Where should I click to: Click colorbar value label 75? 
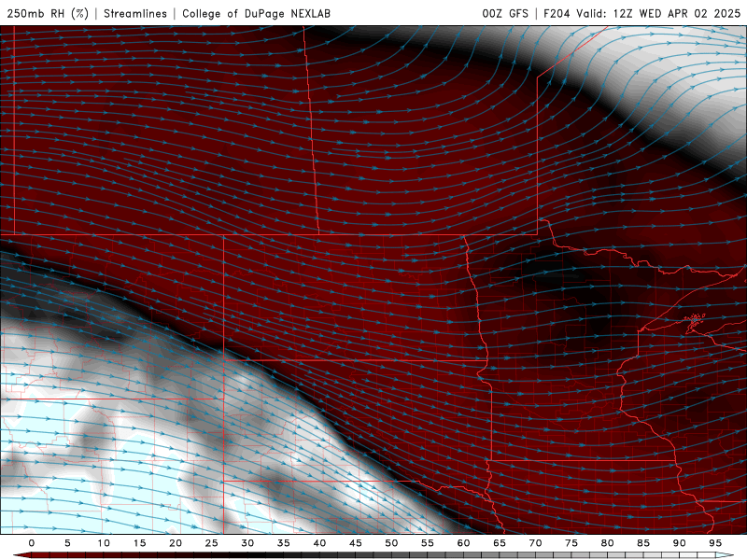point(571,543)
